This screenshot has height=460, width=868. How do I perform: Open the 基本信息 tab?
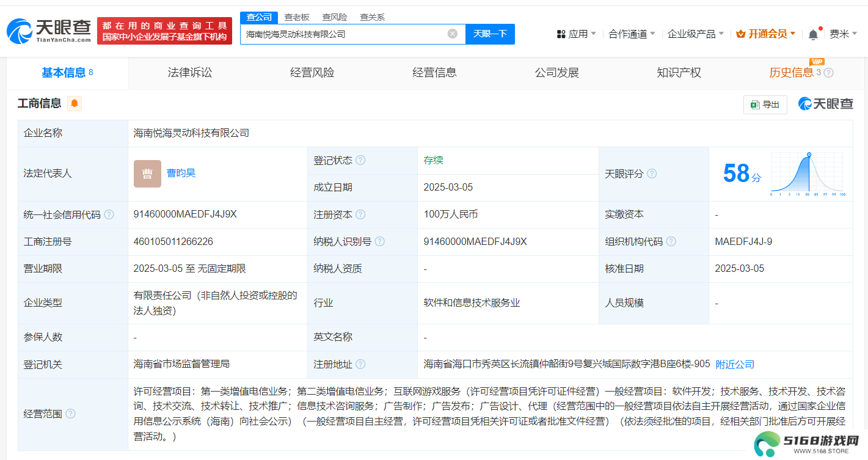[x=67, y=73]
